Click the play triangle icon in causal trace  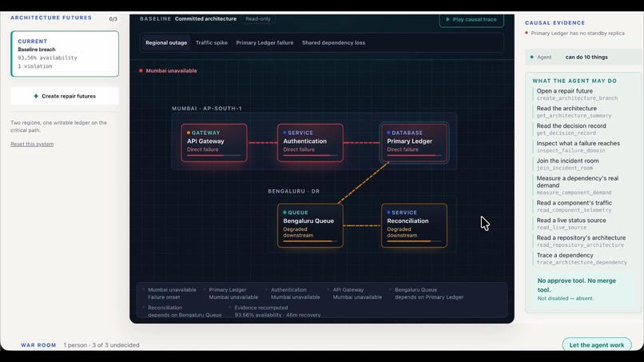448,19
